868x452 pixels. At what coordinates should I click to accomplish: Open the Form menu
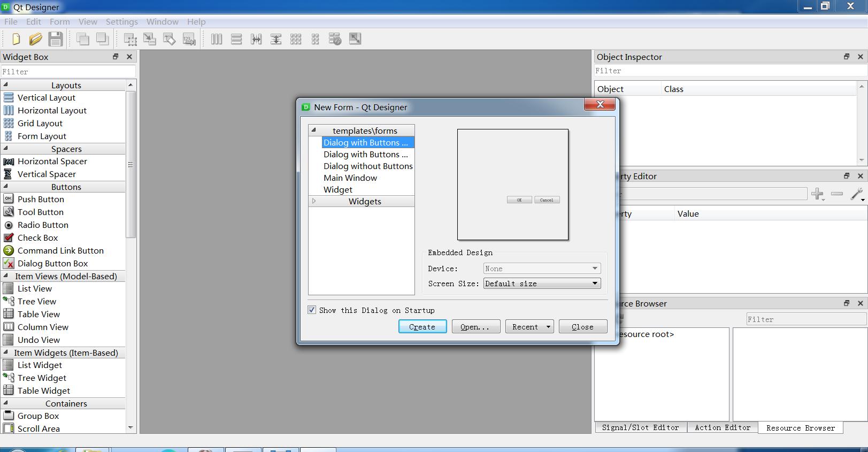(60, 21)
